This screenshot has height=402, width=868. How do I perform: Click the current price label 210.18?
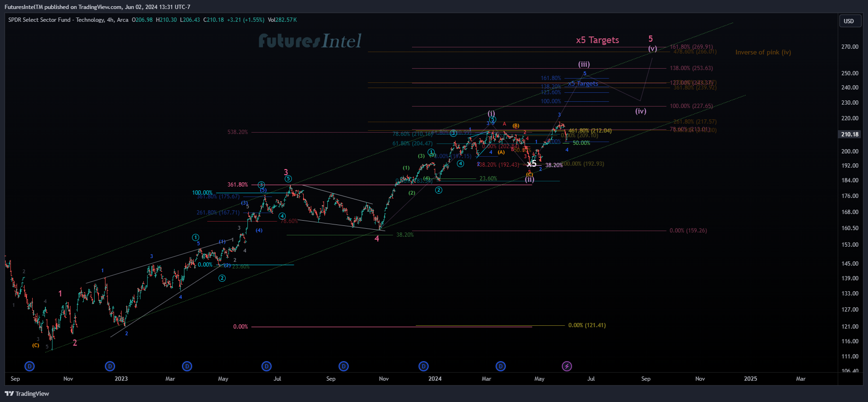point(850,134)
